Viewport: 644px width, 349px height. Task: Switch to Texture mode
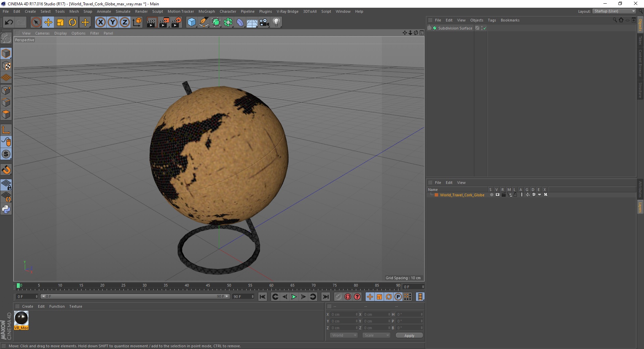coord(6,65)
